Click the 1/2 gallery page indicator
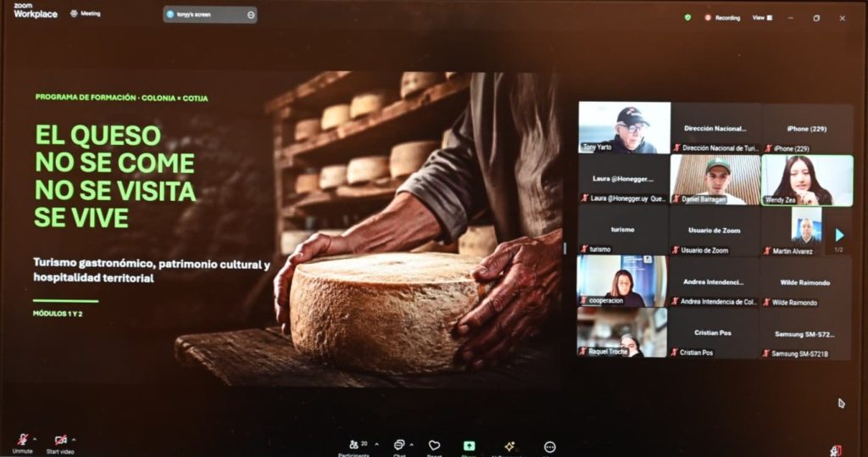This screenshot has height=457, width=868. click(x=838, y=250)
